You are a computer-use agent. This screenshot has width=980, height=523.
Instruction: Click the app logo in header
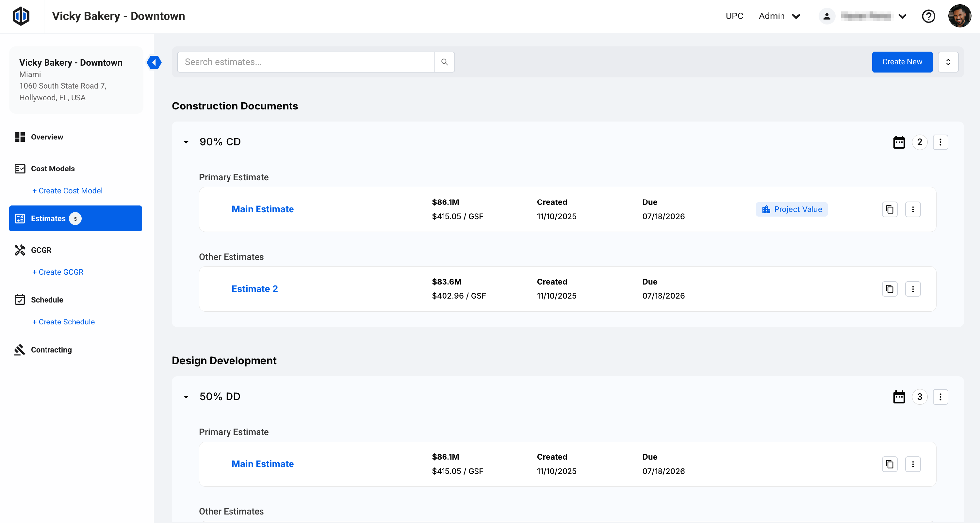tap(21, 16)
